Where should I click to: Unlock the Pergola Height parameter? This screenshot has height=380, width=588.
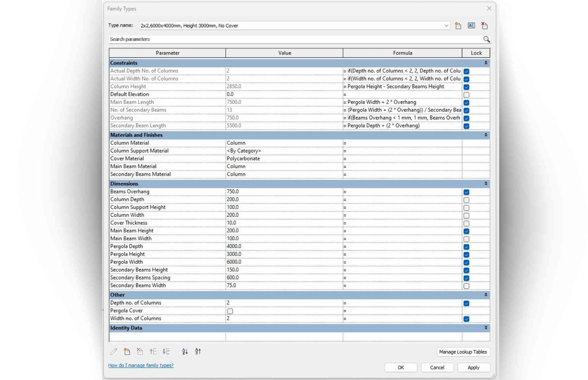point(466,255)
